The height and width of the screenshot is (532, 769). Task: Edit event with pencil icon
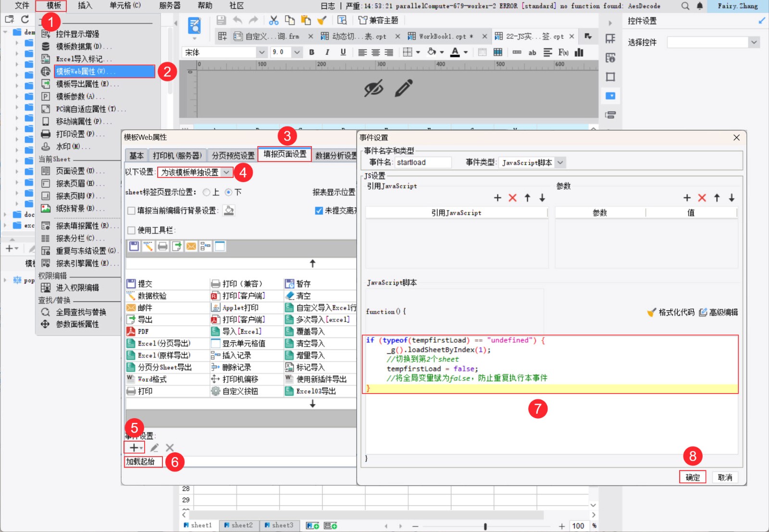coord(154,447)
